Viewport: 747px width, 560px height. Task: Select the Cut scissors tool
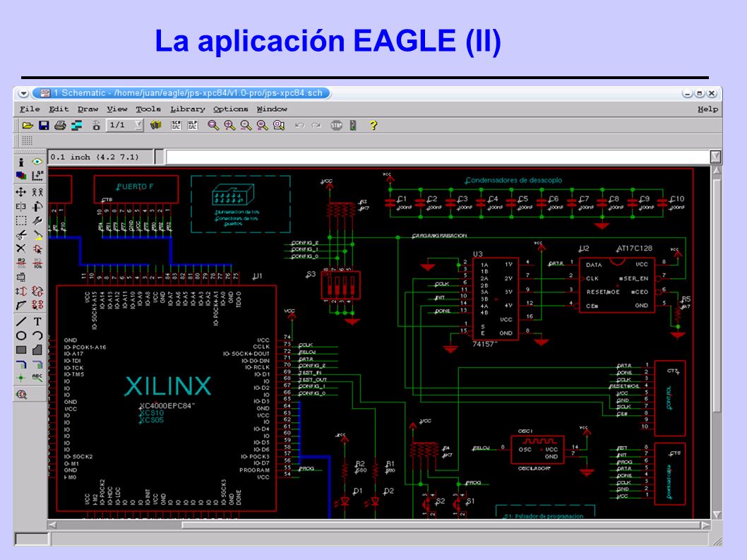click(x=21, y=234)
